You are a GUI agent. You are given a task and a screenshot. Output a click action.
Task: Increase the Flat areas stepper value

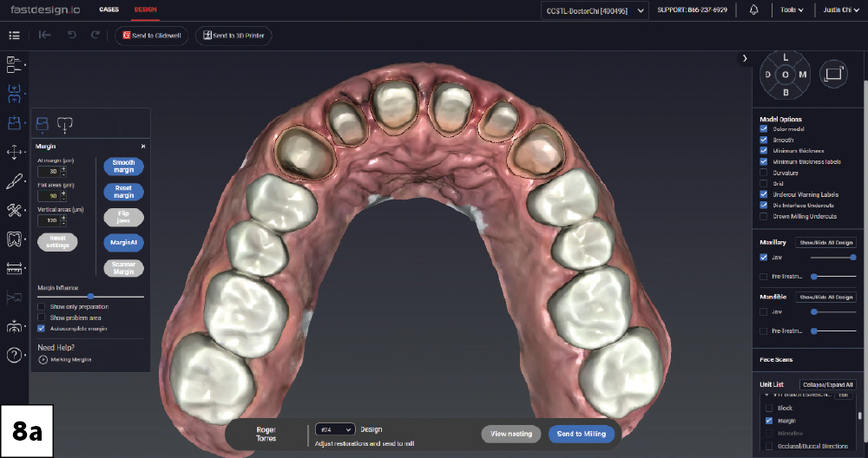(63, 193)
